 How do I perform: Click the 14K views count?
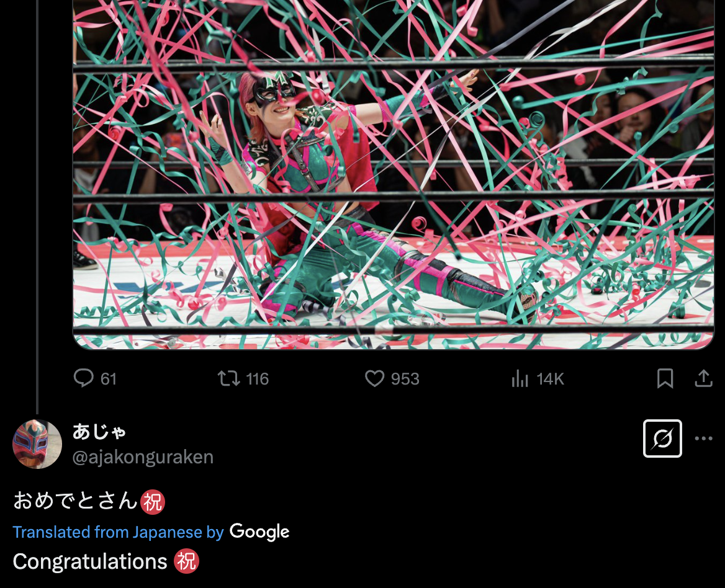[x=550, y=379]
